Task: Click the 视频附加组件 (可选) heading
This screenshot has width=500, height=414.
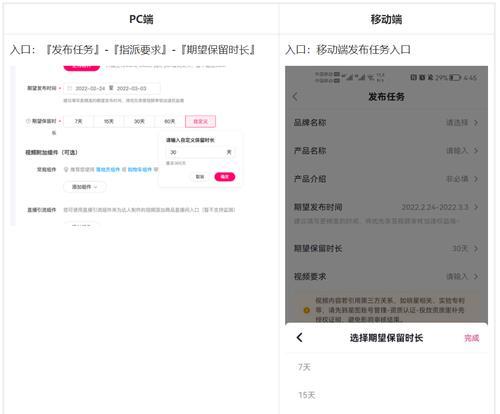Action: pyautogui.click(x=51, y=152)
